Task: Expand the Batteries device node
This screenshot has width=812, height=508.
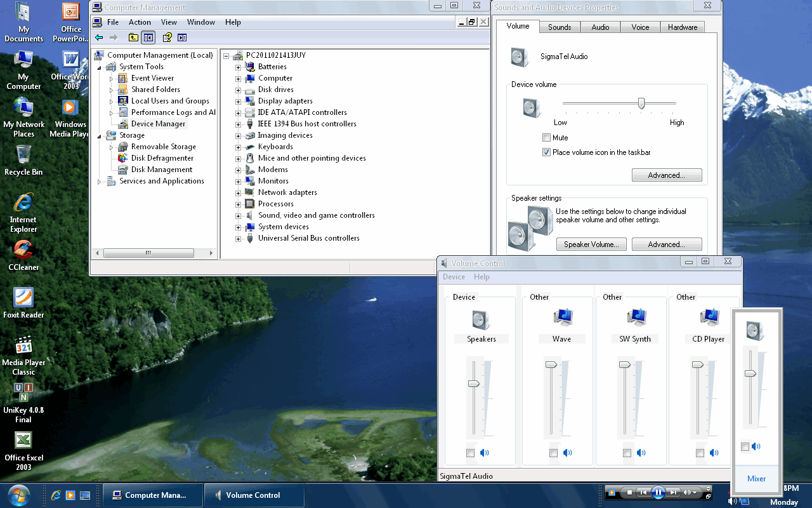Action: pos(239,67)
